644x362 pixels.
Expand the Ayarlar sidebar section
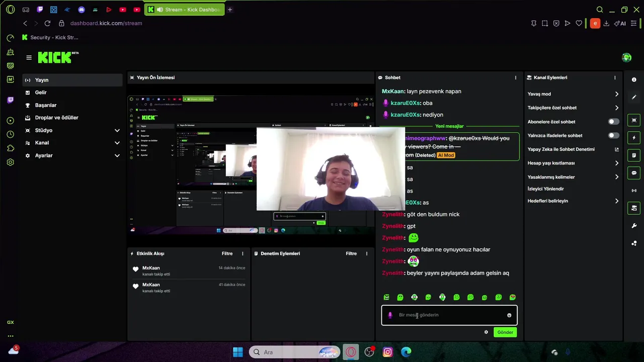(x=72, y=155)
